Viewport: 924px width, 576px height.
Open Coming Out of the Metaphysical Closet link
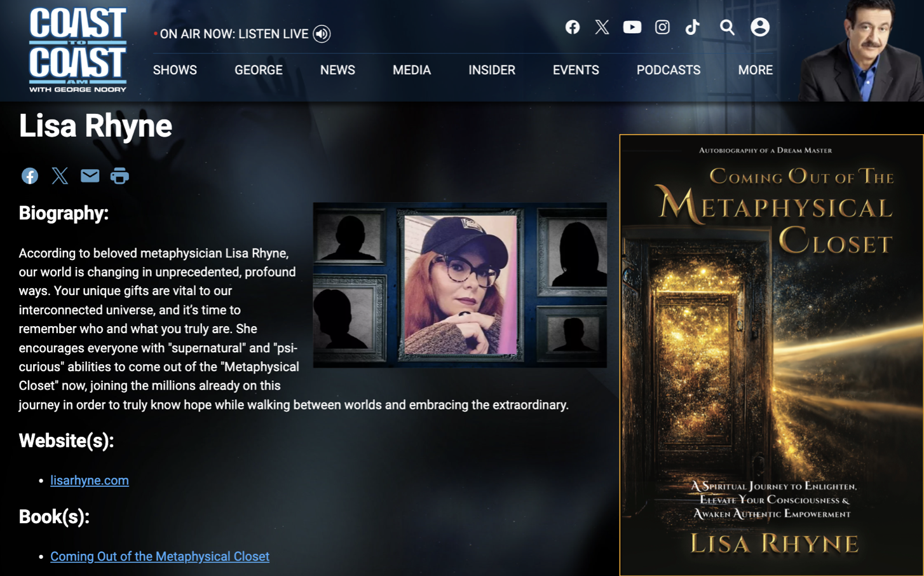pyautogui.click(x=160, y=557)
